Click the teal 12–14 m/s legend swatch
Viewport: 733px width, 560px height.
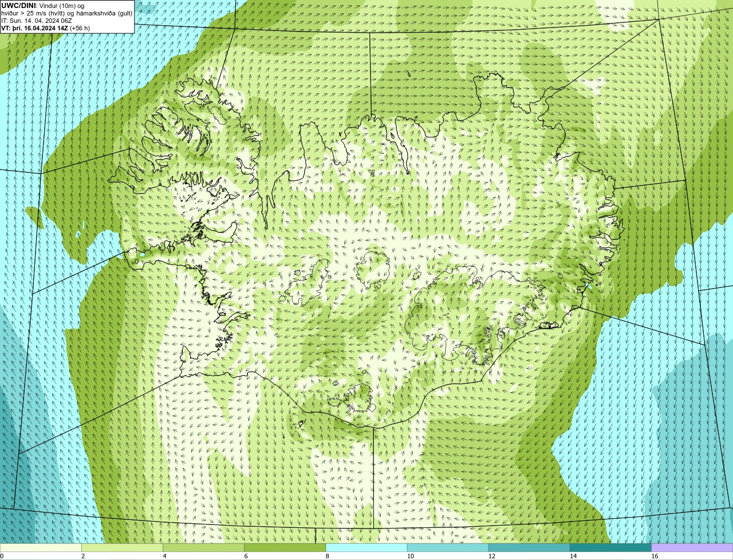[529, 547]
